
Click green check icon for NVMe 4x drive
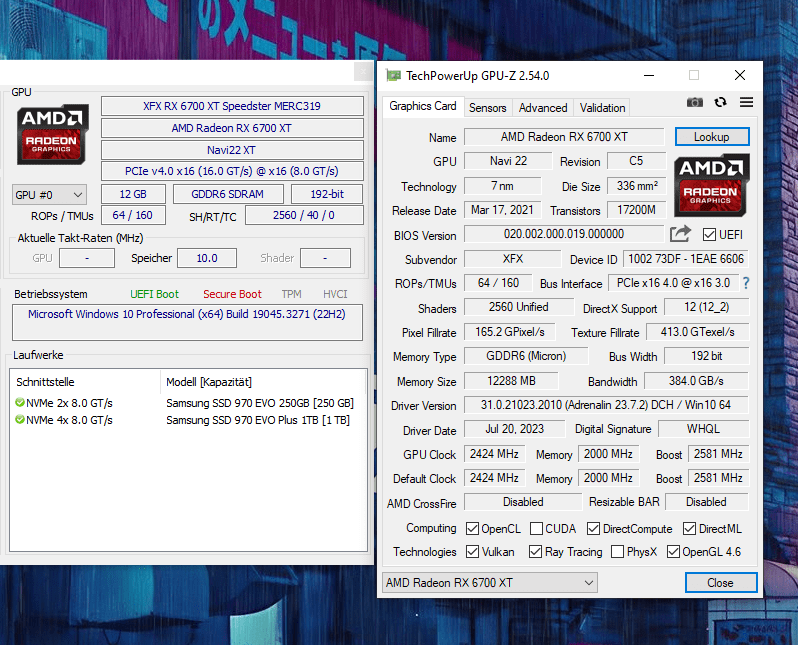click(x=20, y=419)
